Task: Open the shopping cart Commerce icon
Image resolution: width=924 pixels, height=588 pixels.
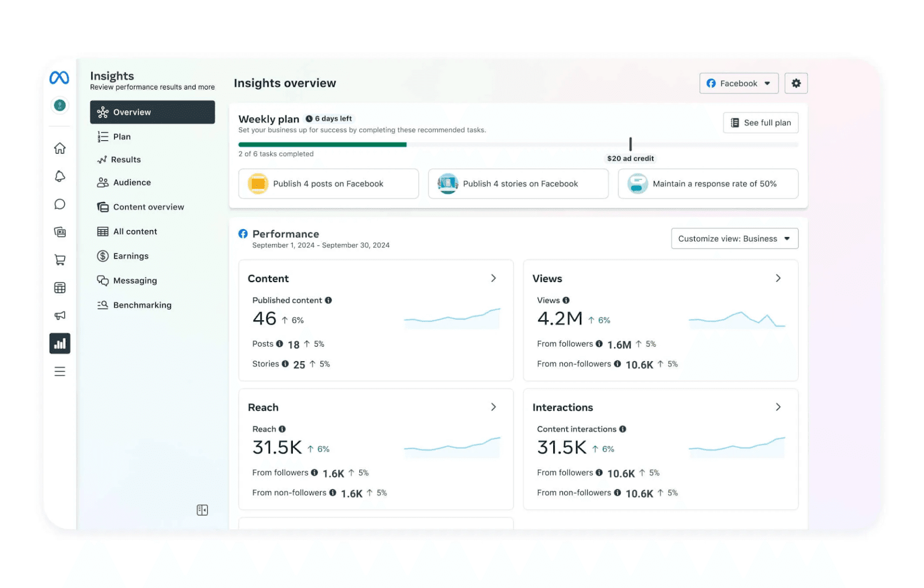Action: (x=59, y=260)
